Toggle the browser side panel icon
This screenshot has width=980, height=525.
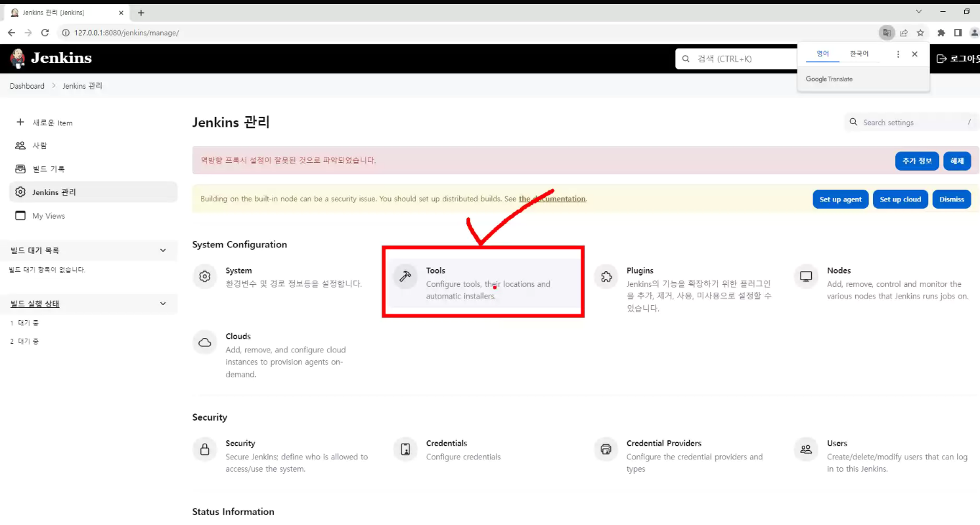click(958, 33)
